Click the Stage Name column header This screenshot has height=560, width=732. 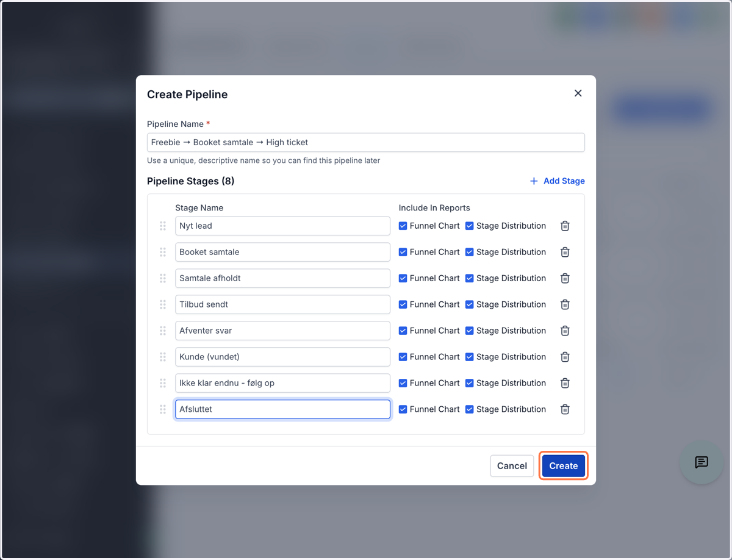[199, 208]
